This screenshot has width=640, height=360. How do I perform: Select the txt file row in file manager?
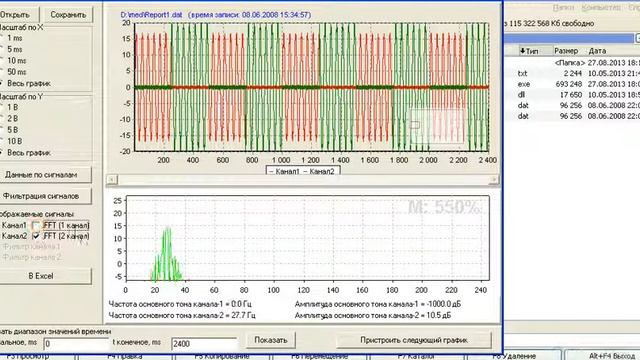click(572, 73)
